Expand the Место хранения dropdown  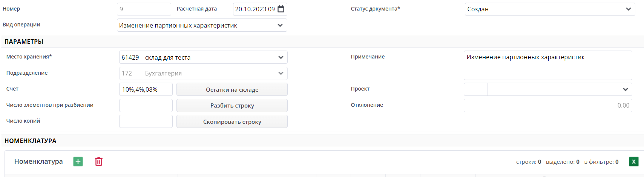281,57
